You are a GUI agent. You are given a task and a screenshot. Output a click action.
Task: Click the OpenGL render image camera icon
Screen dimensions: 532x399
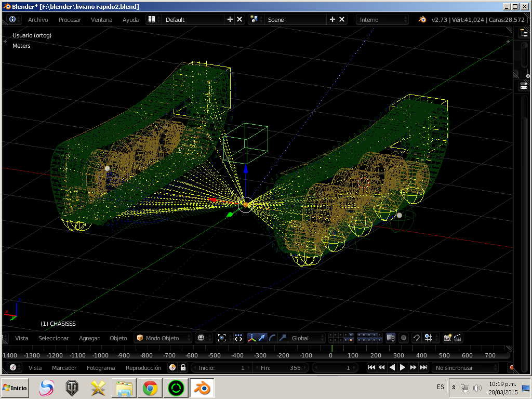click(x=447, y=338)
